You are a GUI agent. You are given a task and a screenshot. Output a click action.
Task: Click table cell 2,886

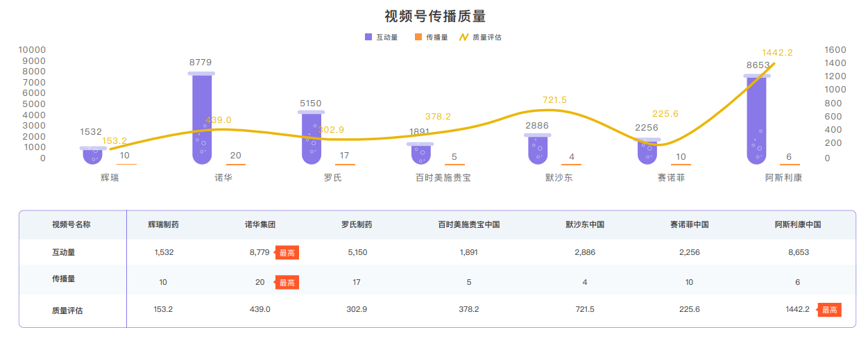coord(585,253)
